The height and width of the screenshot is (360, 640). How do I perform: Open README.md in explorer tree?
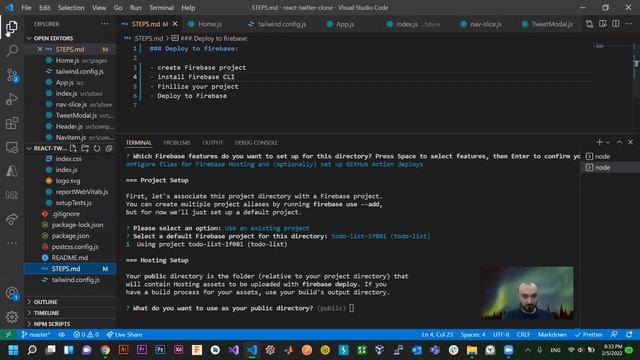(70, 258)
